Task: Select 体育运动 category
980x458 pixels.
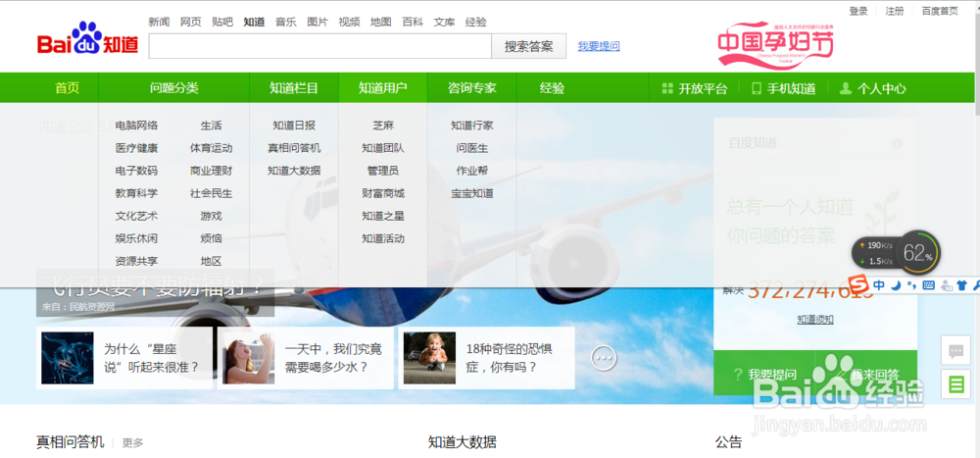Action: pyautogui.click(x=212, y=148)
